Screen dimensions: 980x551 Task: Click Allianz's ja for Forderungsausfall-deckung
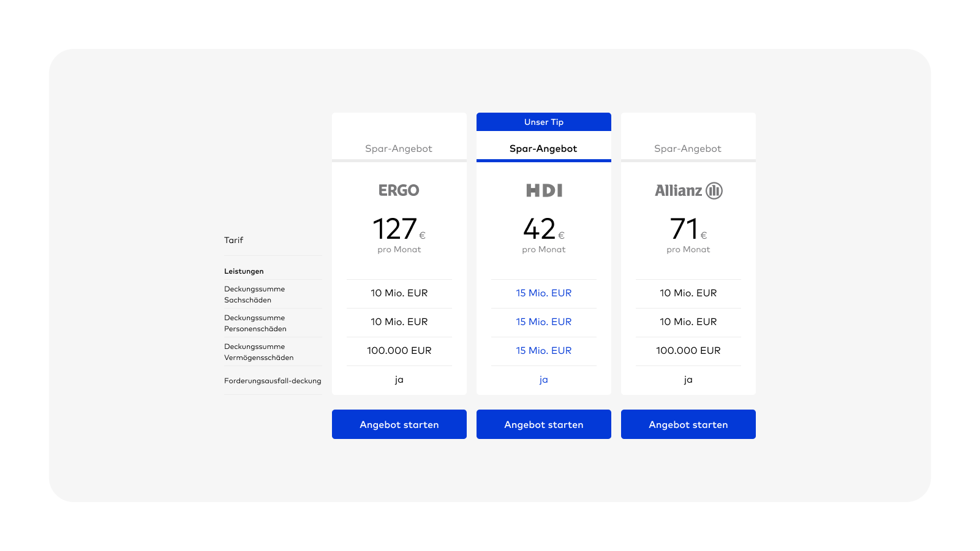(688, 380)
